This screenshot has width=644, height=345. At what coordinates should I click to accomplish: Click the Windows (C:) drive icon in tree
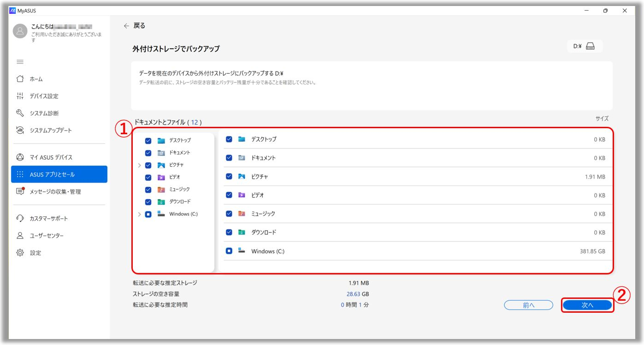pos(161,214)
